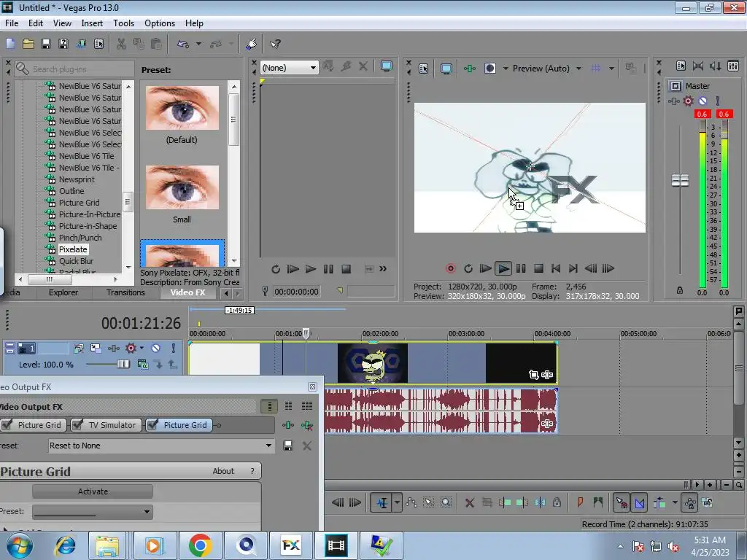Viewport: 747px width, 560px height.
Task: Click the track FX gear icon
Action: (131, 348)
